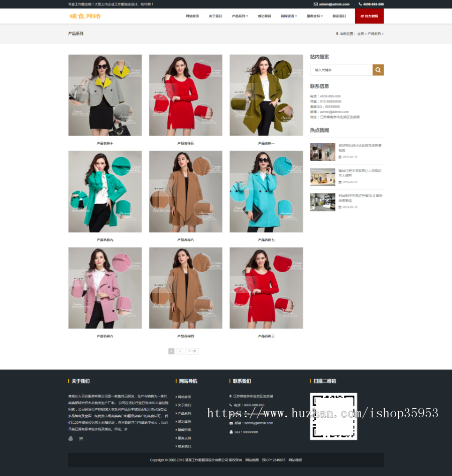Open the 产品名称四 brown coat image
The image size is (452, 476).
(x=185, y=288)
